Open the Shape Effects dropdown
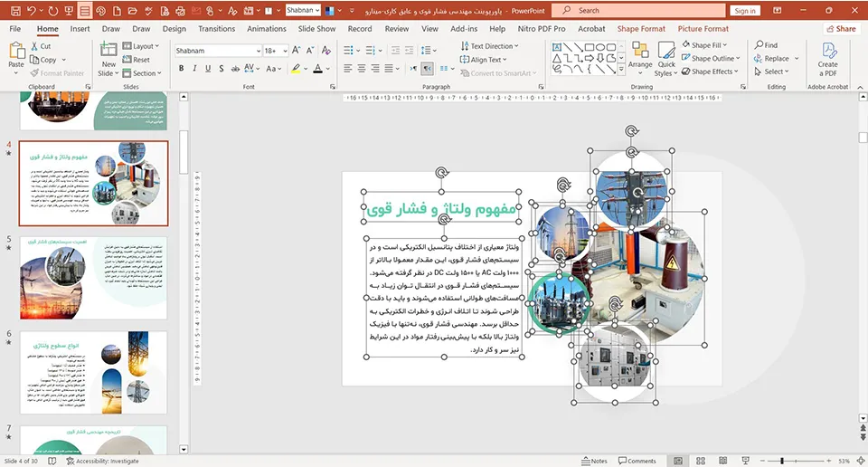This screenshot has width=868, height=467. 710,71
